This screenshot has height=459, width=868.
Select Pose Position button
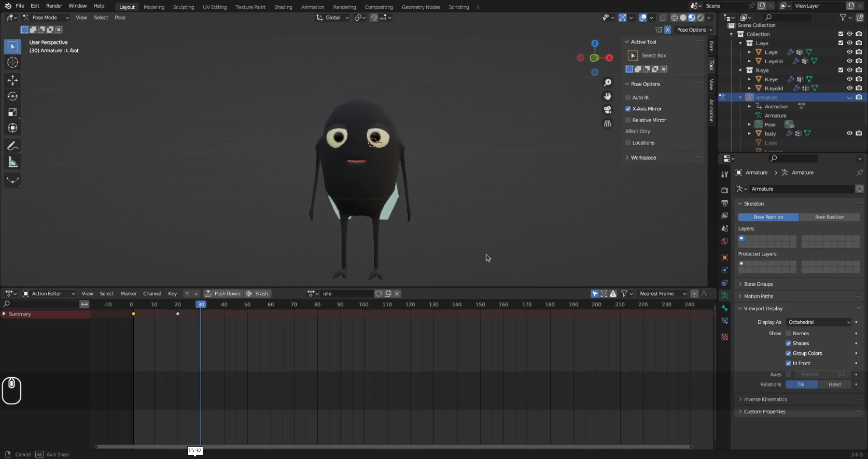tap(768, 218)
